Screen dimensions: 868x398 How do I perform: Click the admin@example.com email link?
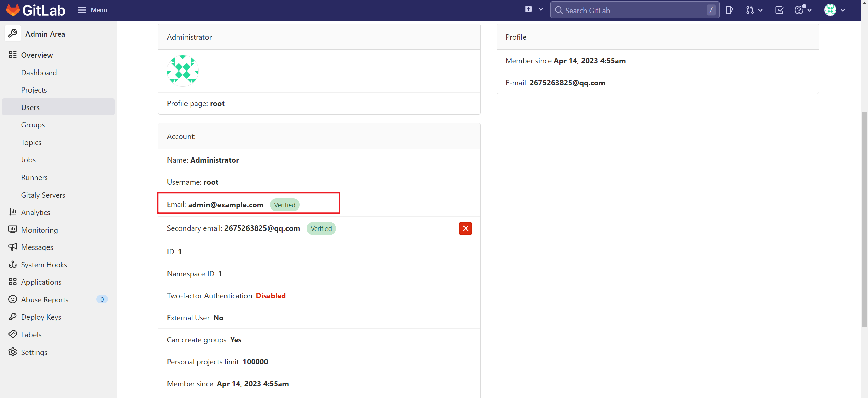[x=225, y=205]
